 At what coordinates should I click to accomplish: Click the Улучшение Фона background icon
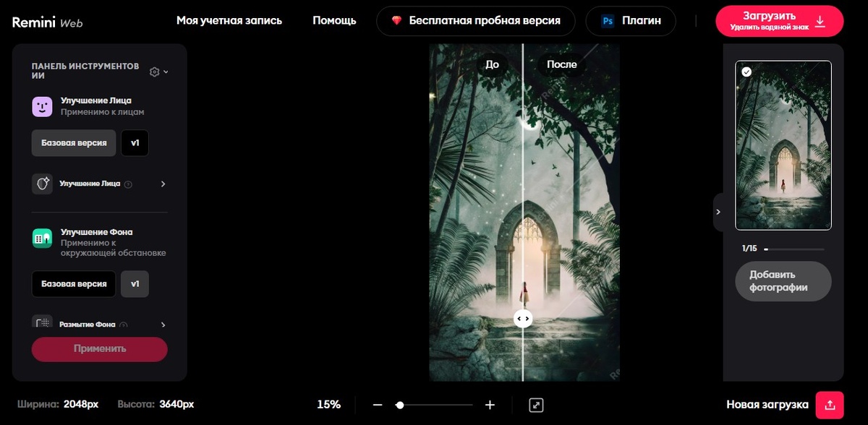pos(42,238)
